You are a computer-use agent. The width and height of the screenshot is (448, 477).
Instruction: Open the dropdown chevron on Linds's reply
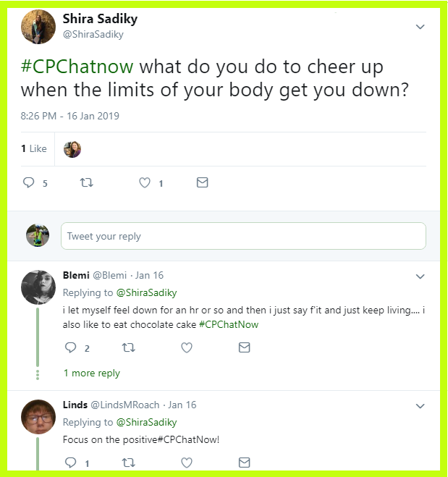pos(420,406)
